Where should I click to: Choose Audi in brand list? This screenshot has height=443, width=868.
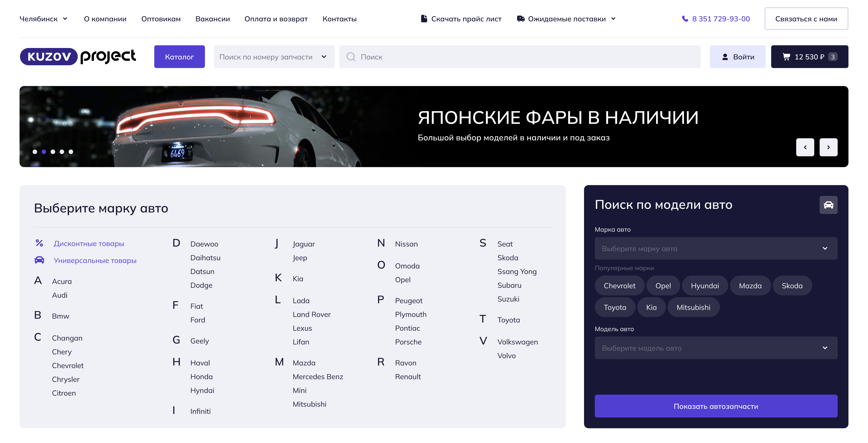[x=60, y=295]
